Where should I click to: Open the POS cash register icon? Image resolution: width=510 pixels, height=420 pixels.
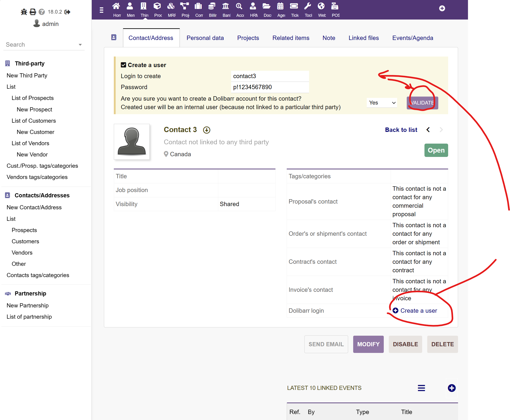pyautogui.click(x=335, y=6)
